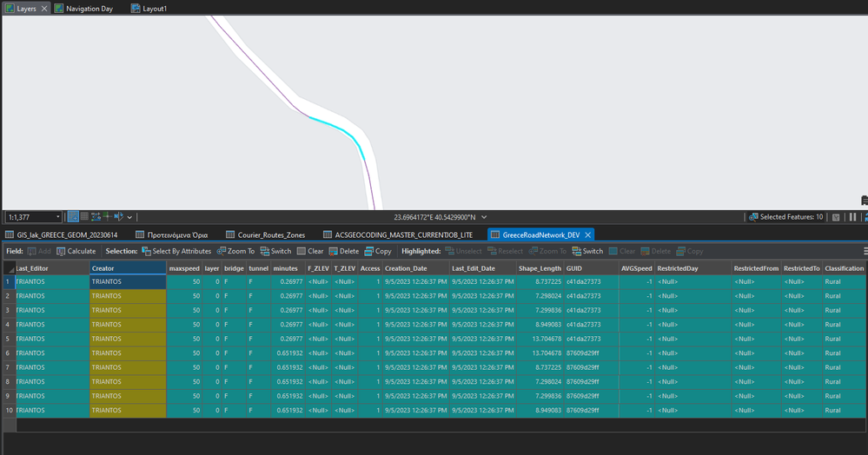
Task: Pause map drawing in status bar
Action: click(852, 217)
